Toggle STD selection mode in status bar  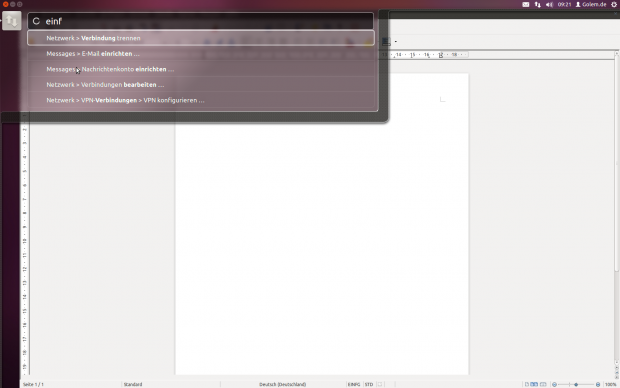[x=369, y=384]
